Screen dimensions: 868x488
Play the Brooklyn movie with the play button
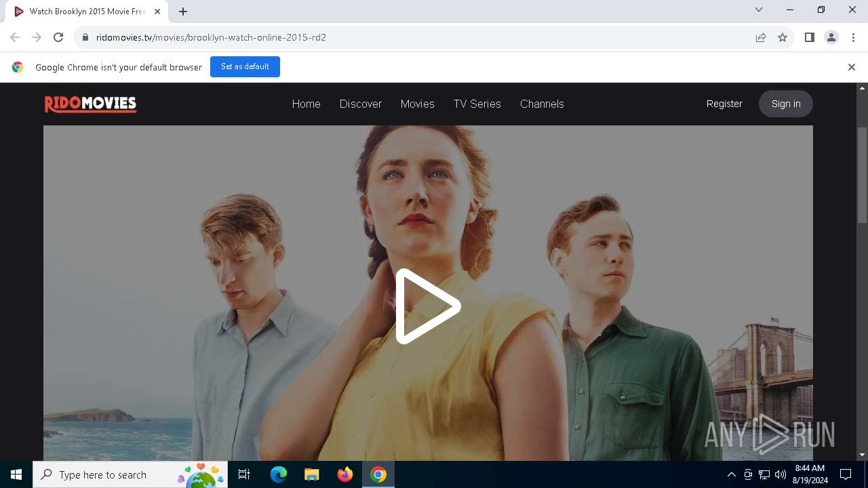click(x=428, y=306)
